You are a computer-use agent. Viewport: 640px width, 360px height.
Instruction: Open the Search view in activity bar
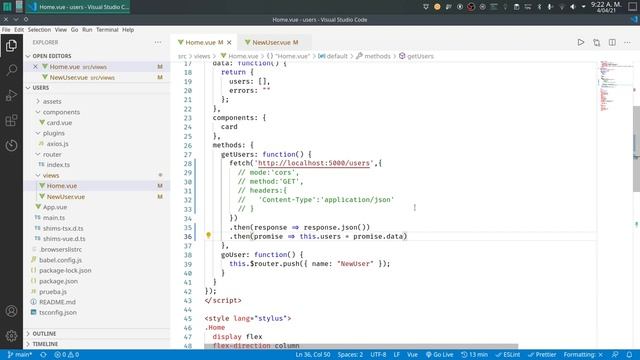[11, 70]
